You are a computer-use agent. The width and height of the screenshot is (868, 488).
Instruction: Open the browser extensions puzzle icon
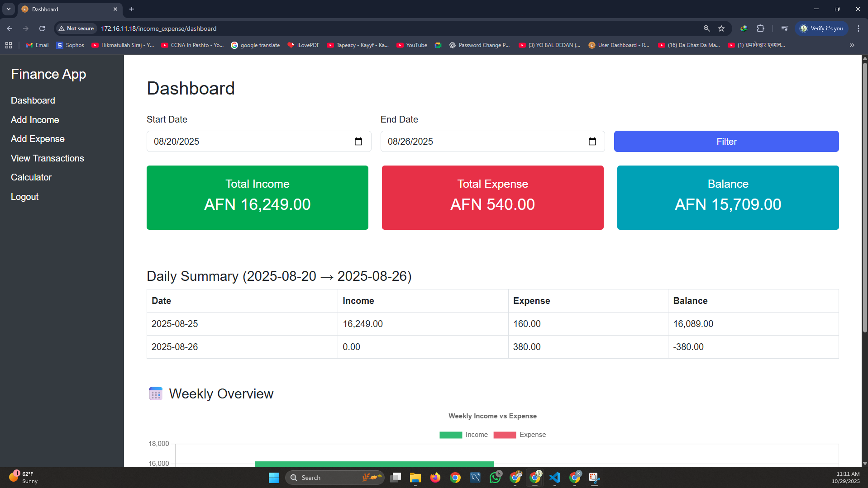[761, 28]
